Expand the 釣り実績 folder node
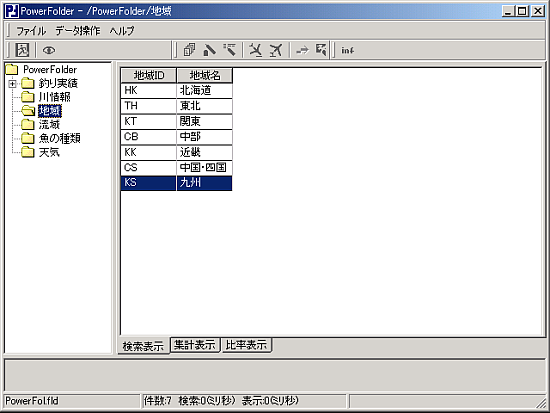Viewport: 550px width, 413px height. click(x=12, y=84)
